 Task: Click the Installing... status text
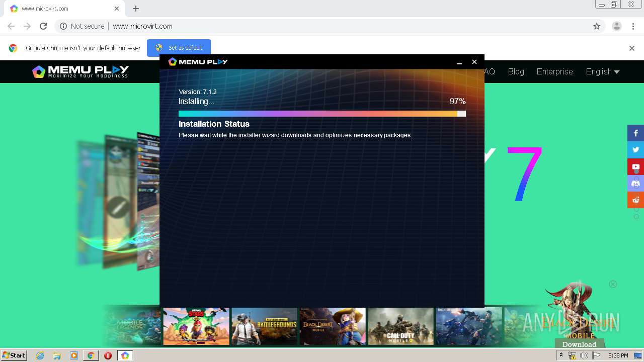[196, 101]
